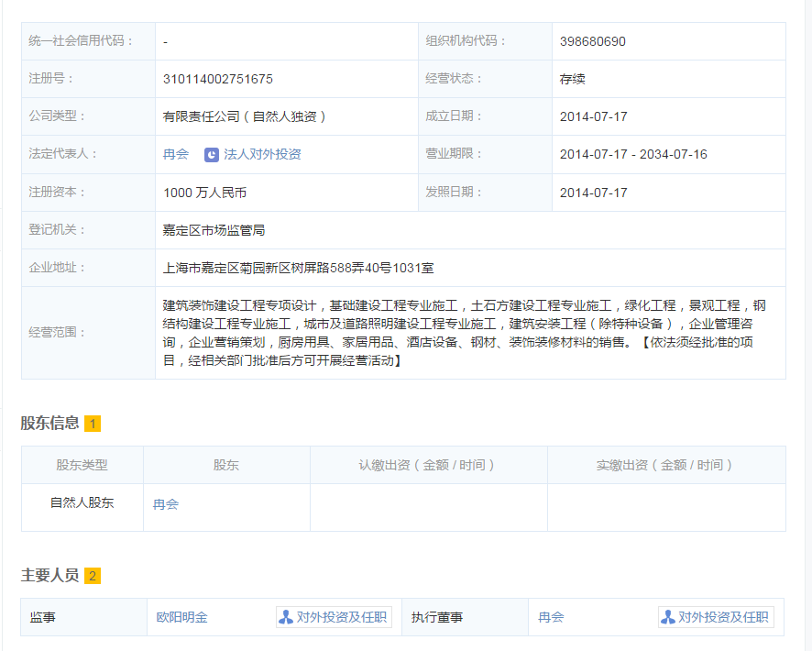
Task: Select the registration number 310114002751675
Action: pyautogui.click(x=217, y=79)
